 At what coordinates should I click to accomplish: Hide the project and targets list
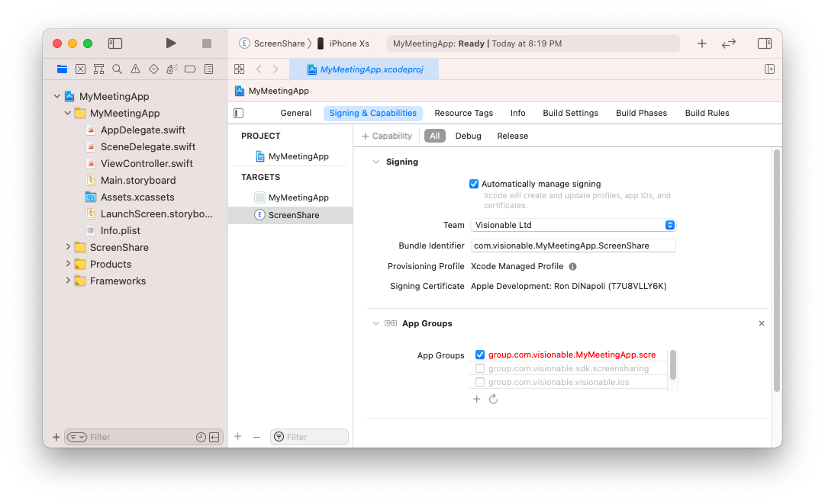tap(238, 113)
